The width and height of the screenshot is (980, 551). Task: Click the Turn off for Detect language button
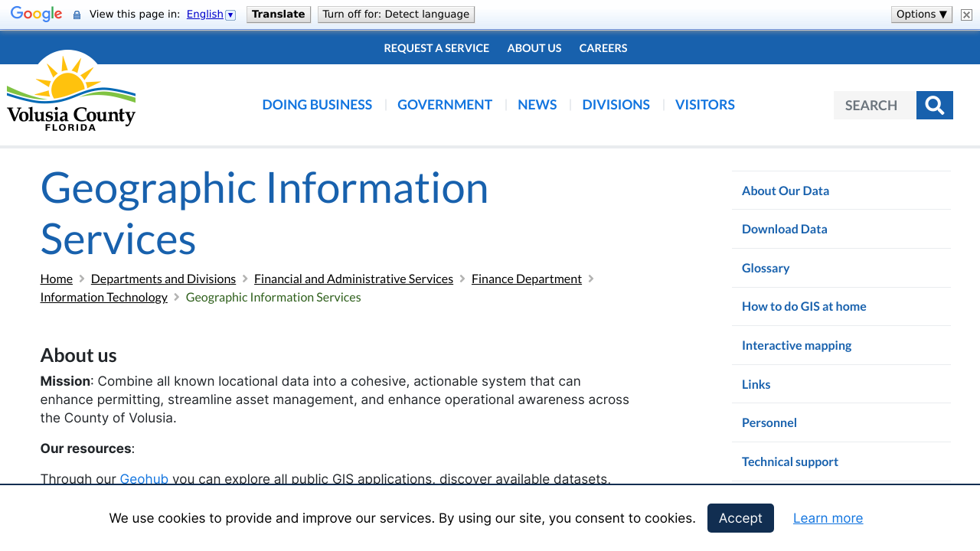pos(396,14)
